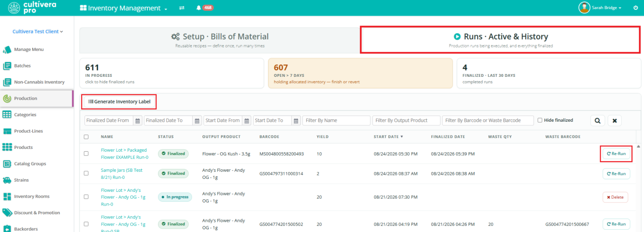Click the 607 Open > 7 Days card
This screenshot has height=232, width=644.
[x=360, y=73]
